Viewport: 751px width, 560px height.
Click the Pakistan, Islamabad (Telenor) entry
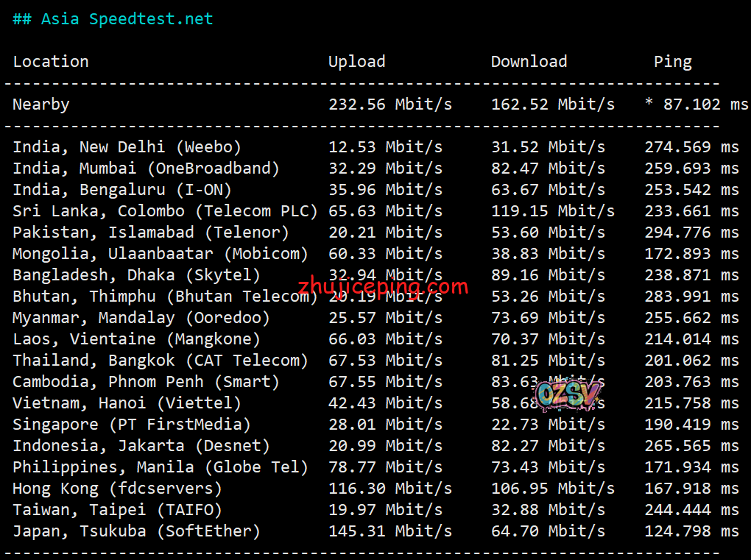[x=151, y=233]
